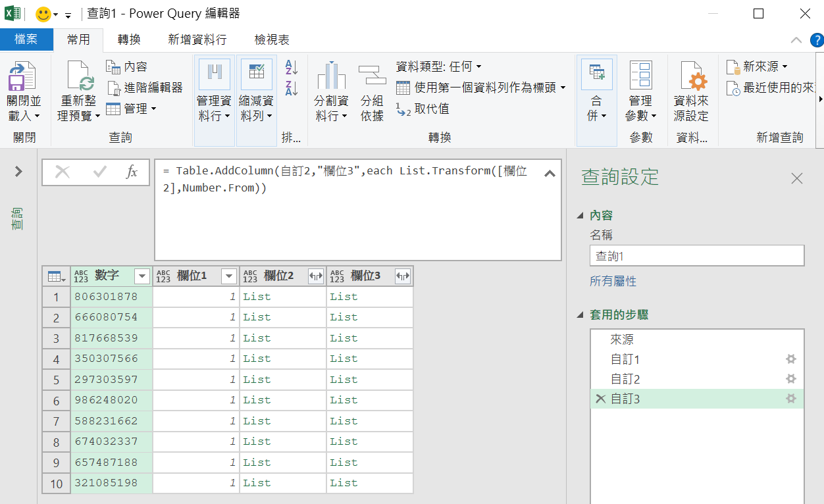Open the 數字 column filter dropdown
This screenshot has width=824, height=504.
pyautogui.click(x=142, y=276)
